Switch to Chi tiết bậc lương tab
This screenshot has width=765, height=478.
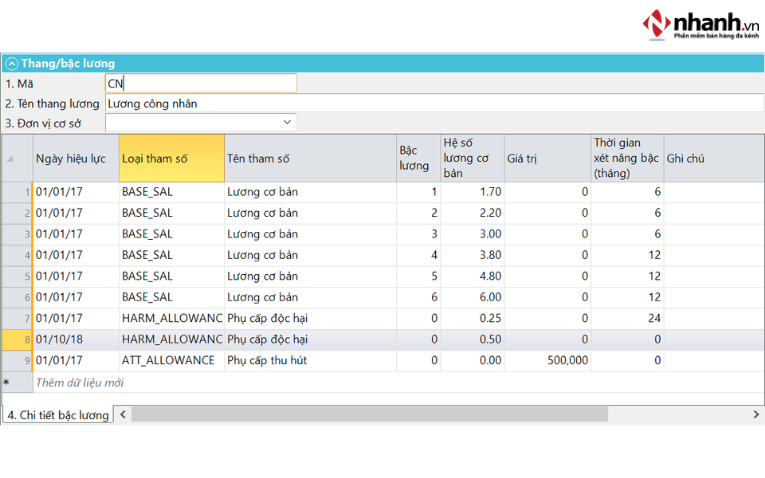(57, 414)
